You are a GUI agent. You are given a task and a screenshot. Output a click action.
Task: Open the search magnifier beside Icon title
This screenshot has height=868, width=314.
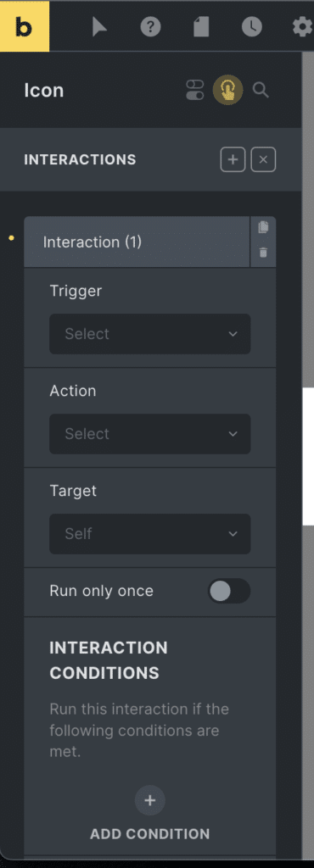tap(261, 90)
